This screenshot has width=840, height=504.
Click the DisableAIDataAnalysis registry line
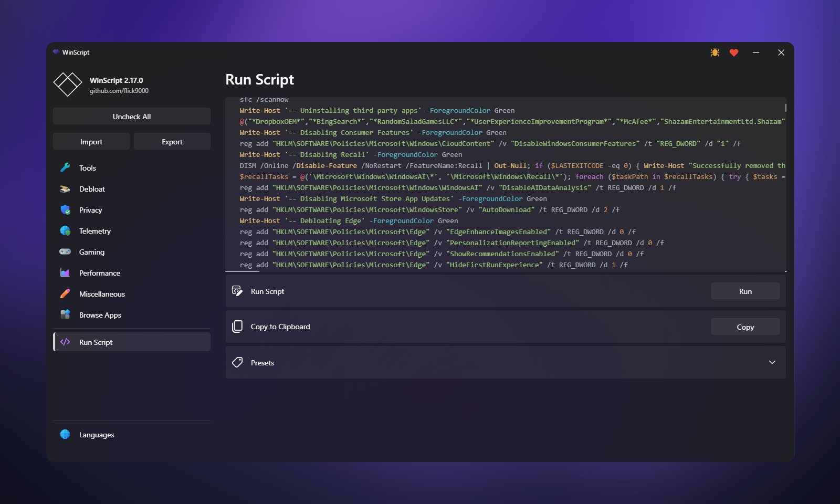[x=458, y=187]
